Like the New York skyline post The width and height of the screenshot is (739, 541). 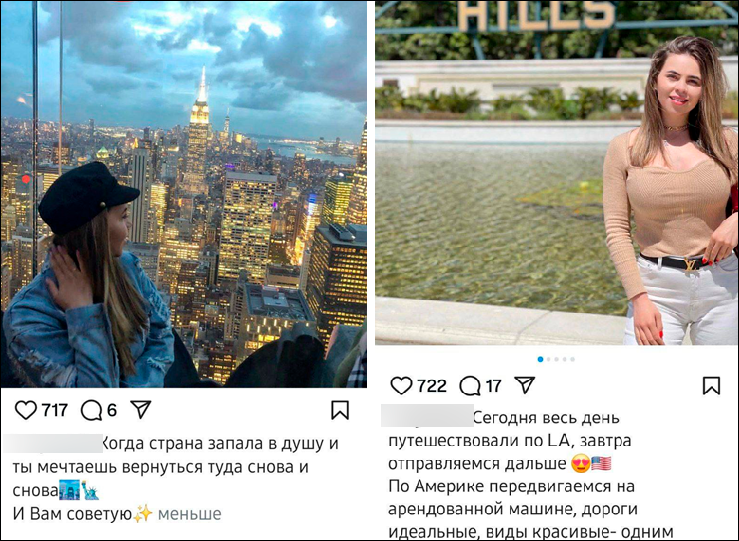point(26,410)
